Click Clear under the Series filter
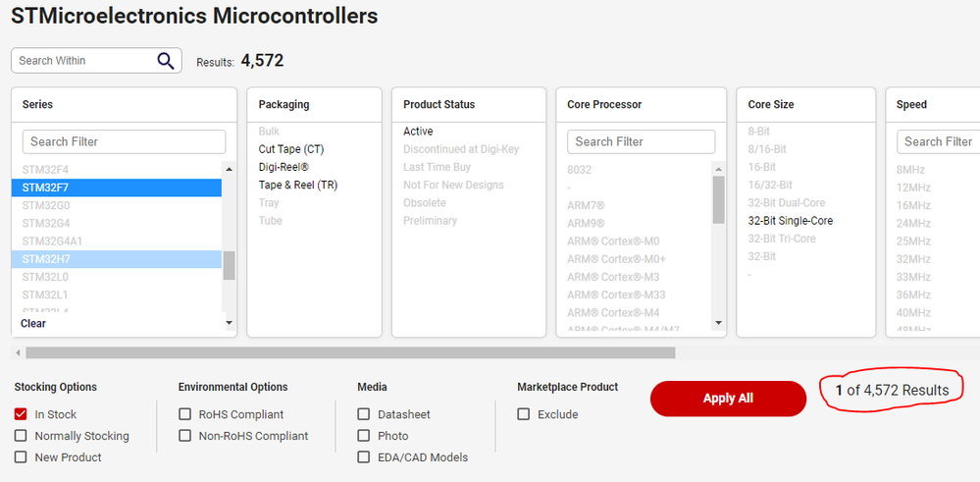 [33, 323]
